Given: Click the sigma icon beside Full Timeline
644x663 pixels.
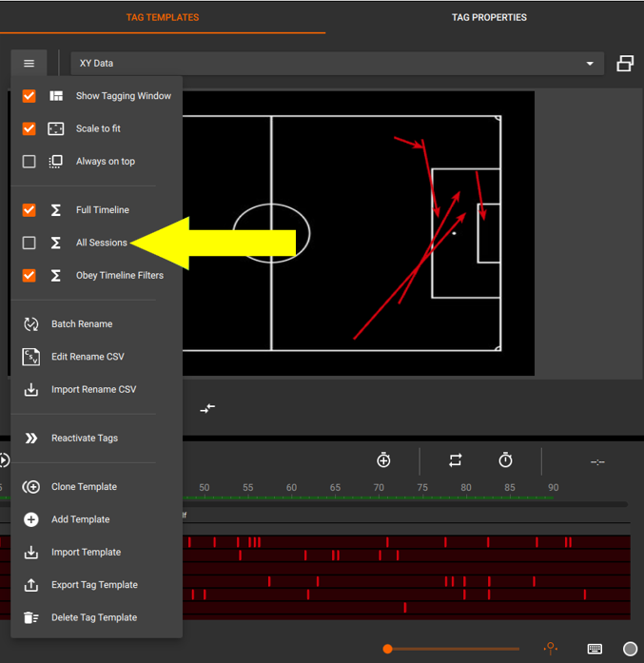Looking at the screenshot, I should click(x=56, y=209).
